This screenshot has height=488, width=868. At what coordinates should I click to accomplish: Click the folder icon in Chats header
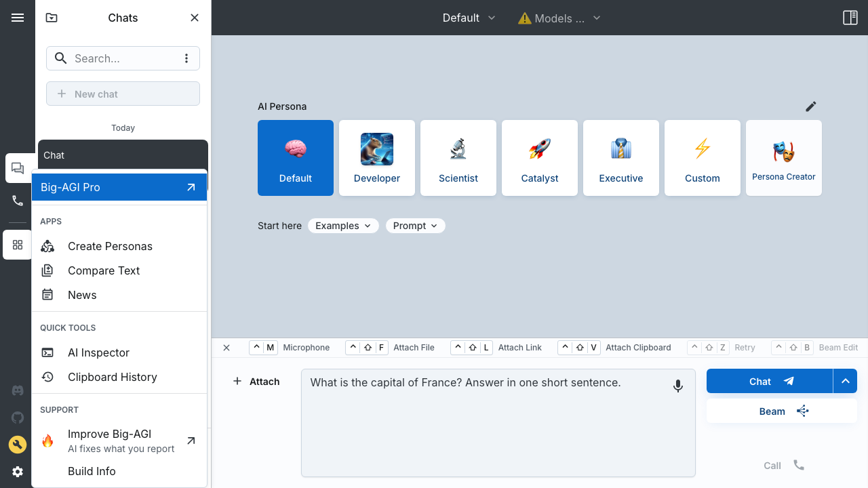(x=52, y=18)
